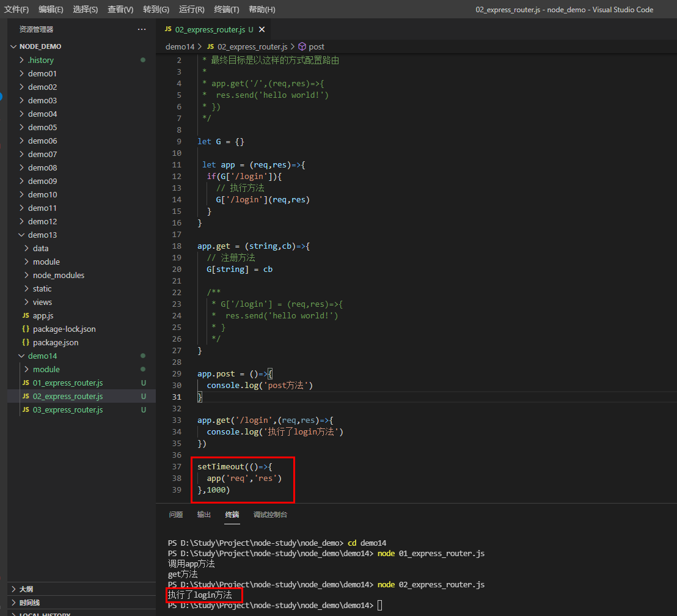Expand the demo04 folder
Viewport: 677px width, 616px height.
click(82, 114)
